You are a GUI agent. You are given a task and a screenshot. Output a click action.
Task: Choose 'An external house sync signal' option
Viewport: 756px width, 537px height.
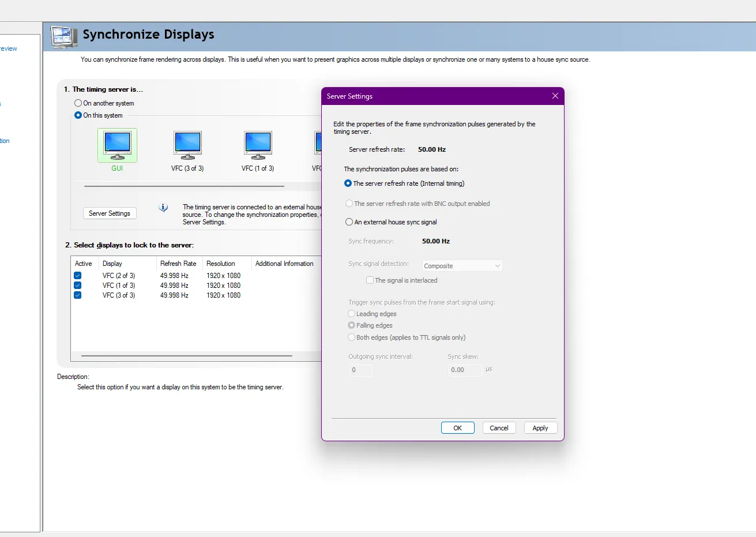349,222
